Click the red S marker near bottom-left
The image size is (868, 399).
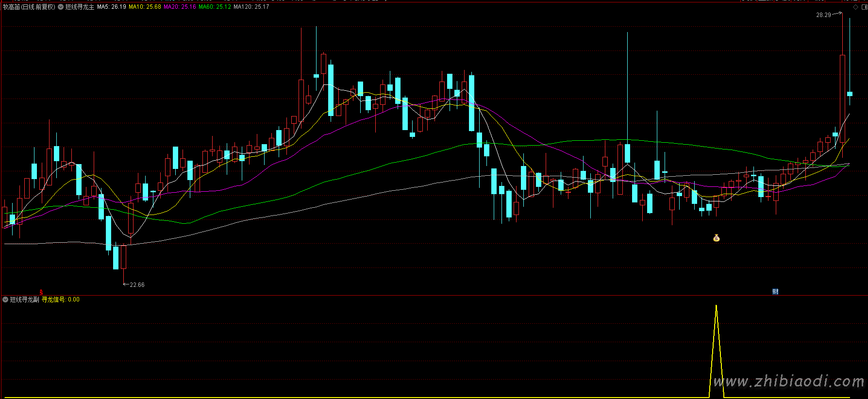coord(41,292)
